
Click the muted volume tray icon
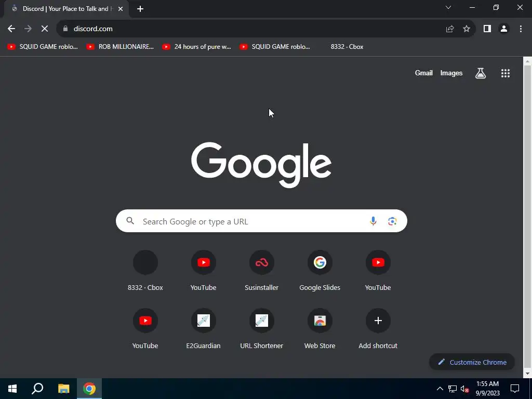pyautogui.click(x=465, y=389)
